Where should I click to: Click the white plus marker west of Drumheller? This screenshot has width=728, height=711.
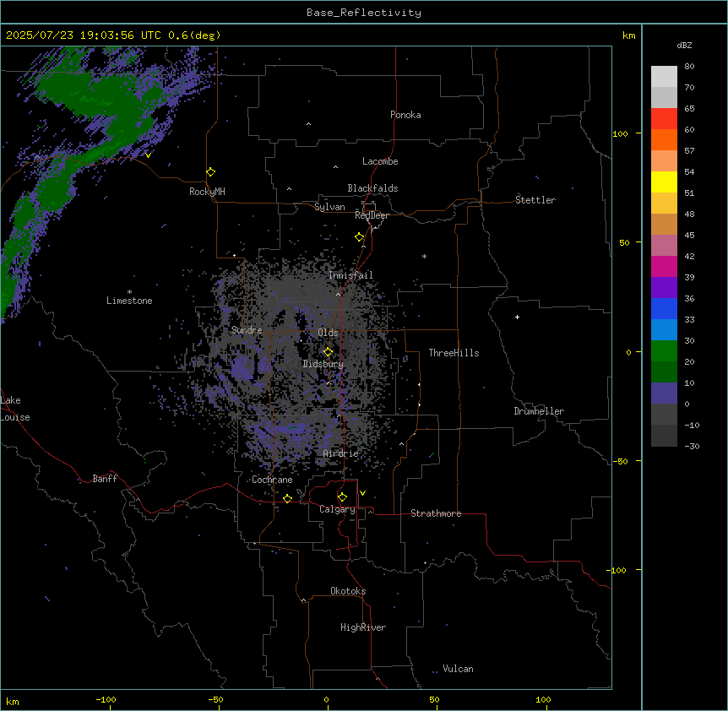tap(517, 317)
